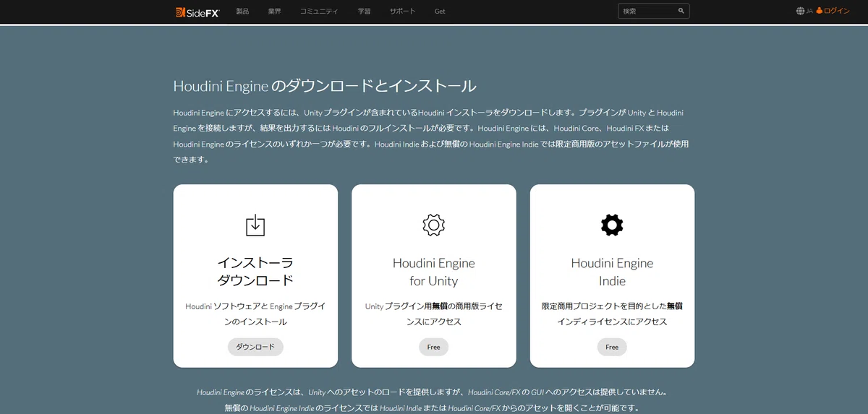Viewport: 868px width, 414px height.
Task: Click text 'Unity プラグイン用無償の商用版ライセンスにアクセス'
Action: click(x=434, y=314)
